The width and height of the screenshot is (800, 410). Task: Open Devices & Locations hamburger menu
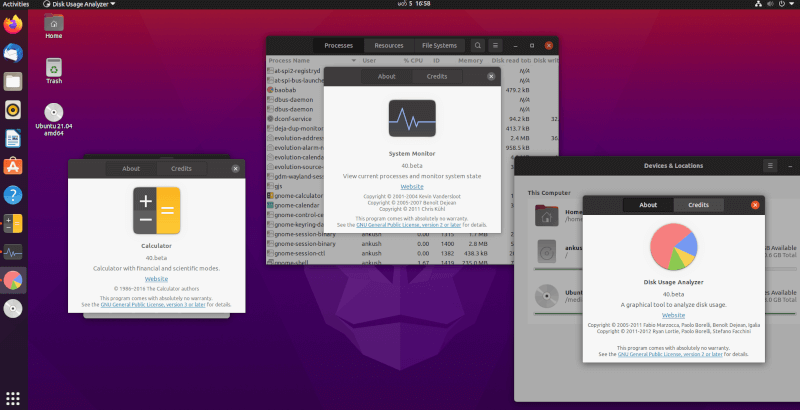tap(770, 165)
